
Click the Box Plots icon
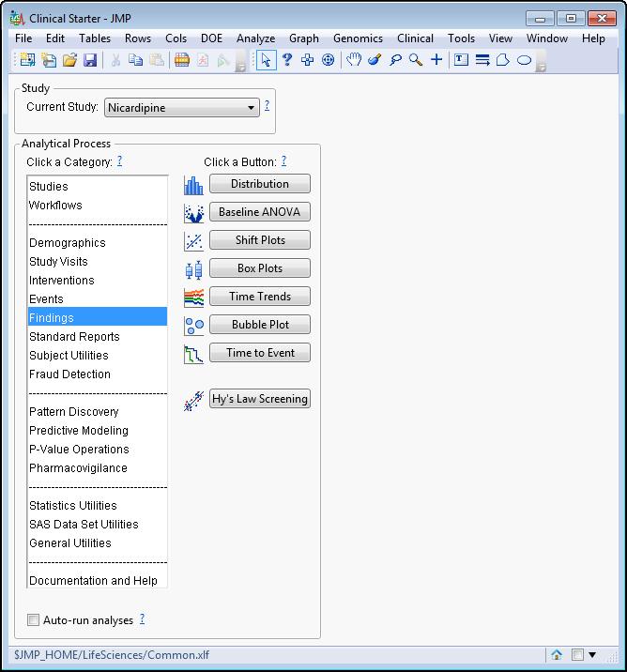click(193, 270)
